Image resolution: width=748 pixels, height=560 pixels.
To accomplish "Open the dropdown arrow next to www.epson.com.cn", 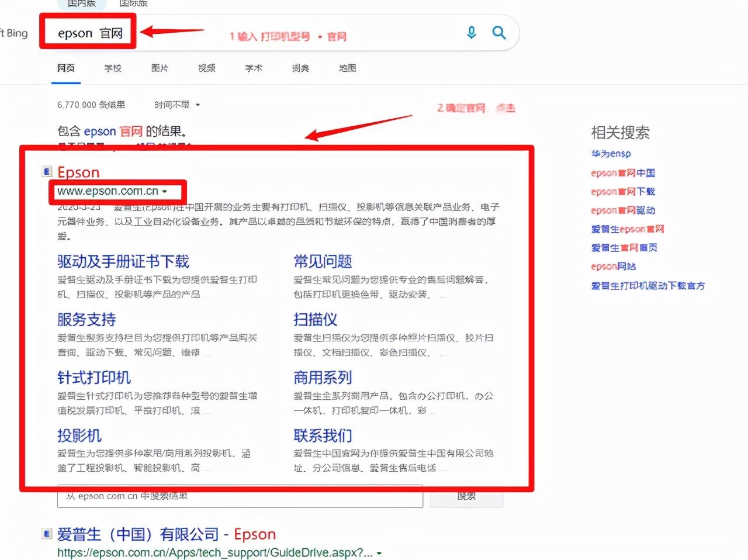I will pos(165,192).
